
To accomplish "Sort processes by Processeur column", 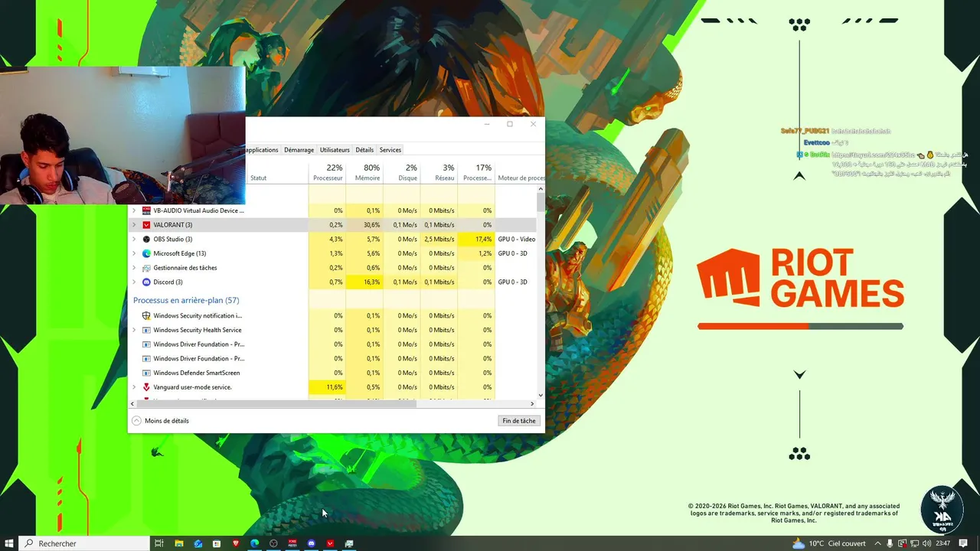I will point(328,173).
